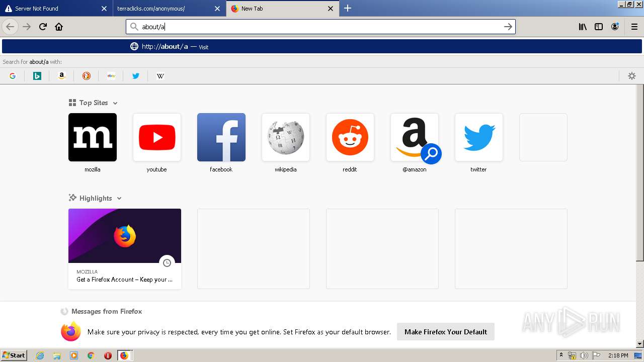Screen dimensions: 644x362
Task: Click the empty eighth top site tile
Action: [543, 137]
